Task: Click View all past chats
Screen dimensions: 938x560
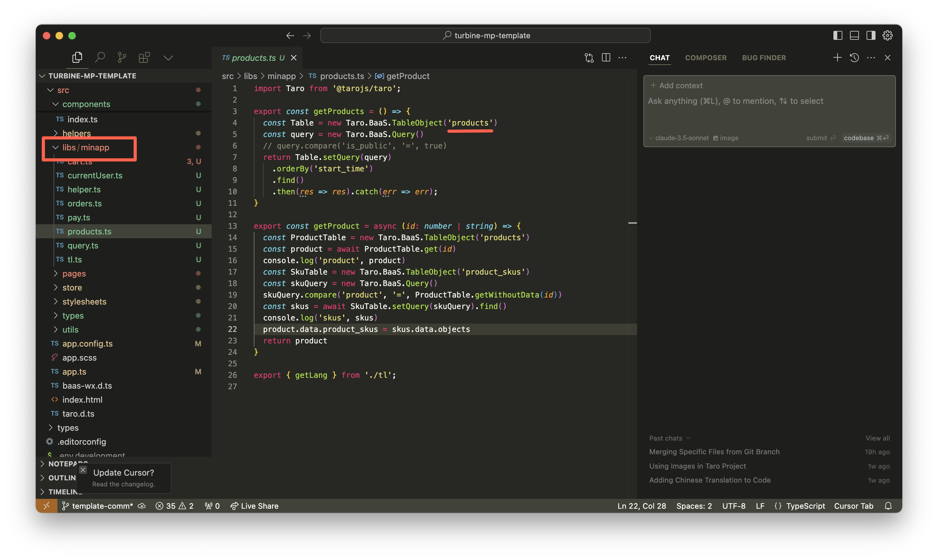Action: point(877,438)
